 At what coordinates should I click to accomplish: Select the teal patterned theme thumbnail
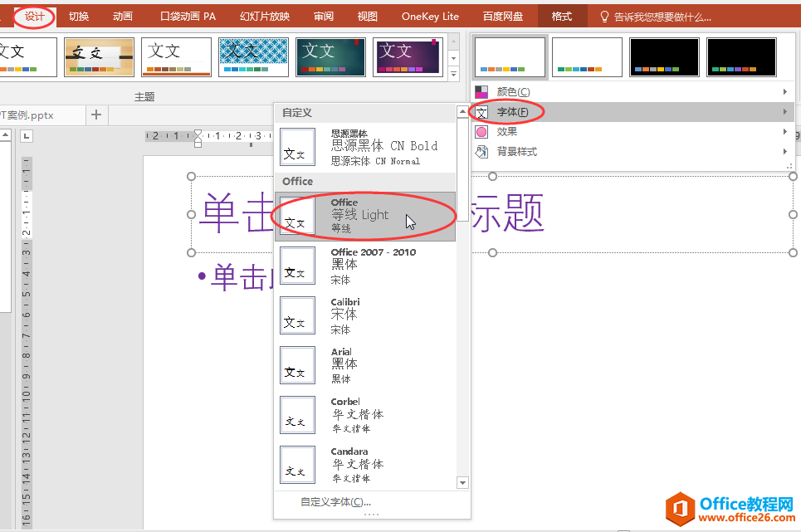[253, 56]
